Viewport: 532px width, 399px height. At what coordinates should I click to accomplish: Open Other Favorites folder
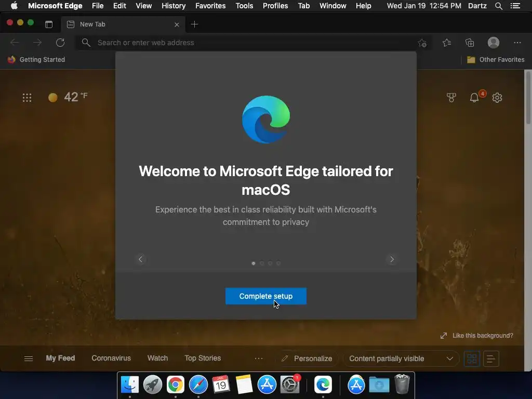coord(496,60)
